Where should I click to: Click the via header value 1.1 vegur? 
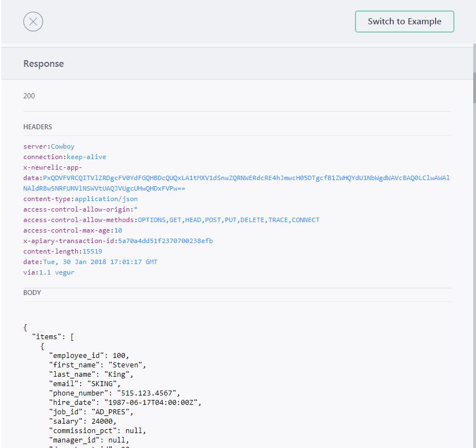pyautogui.click(x=56, y=272)
